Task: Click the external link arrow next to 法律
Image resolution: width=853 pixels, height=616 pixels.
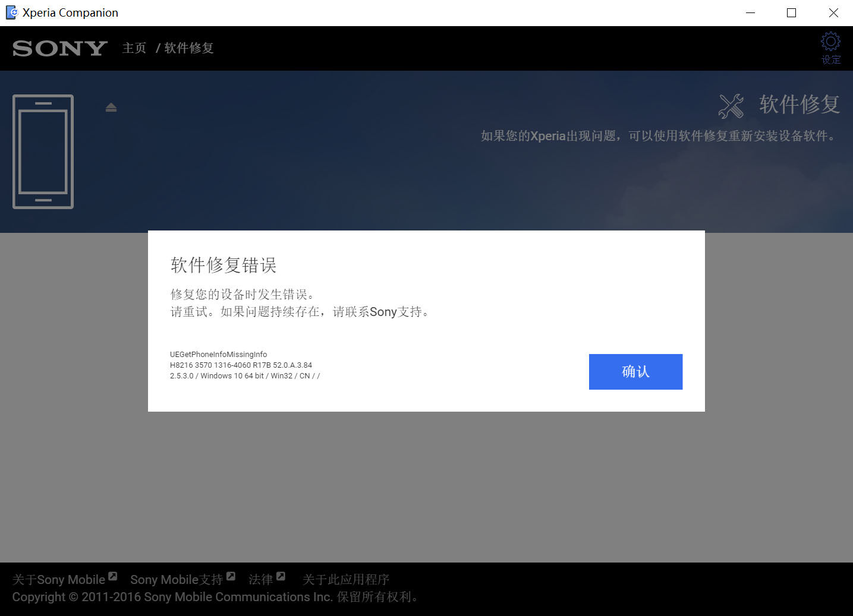Action: (x=281, y=576)
